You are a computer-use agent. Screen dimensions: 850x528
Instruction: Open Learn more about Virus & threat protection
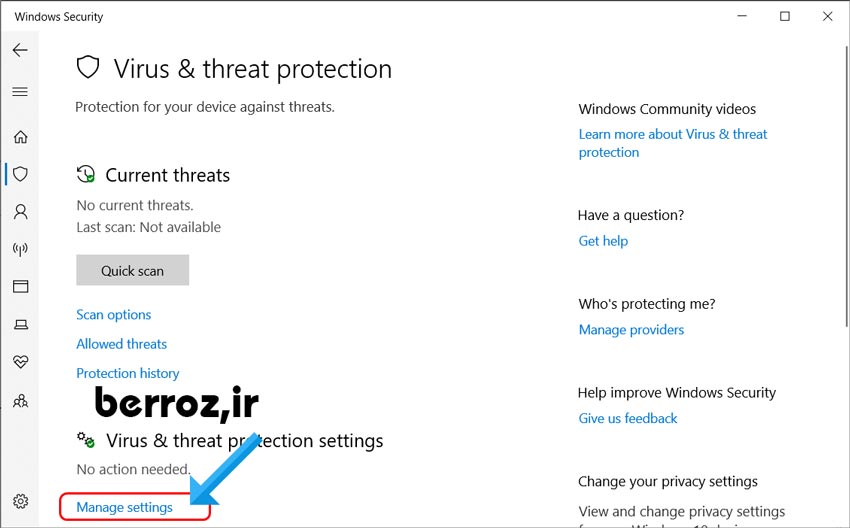[x=672, y=134]
